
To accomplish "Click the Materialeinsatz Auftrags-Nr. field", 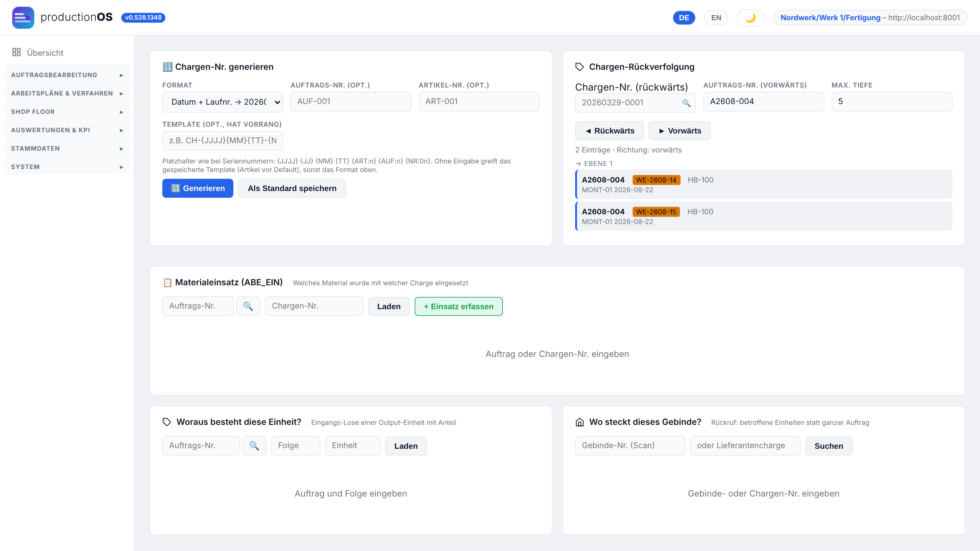I will pos(198,306).
